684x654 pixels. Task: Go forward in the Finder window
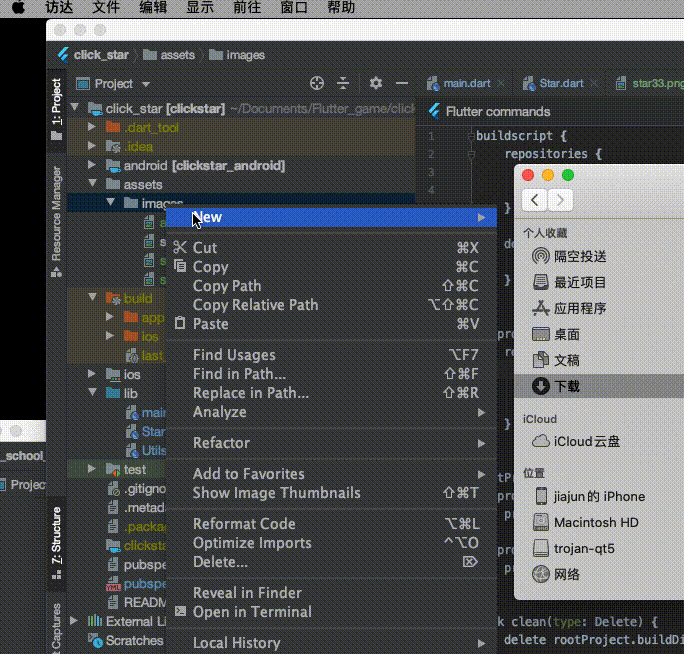click(x=560, y=200)
